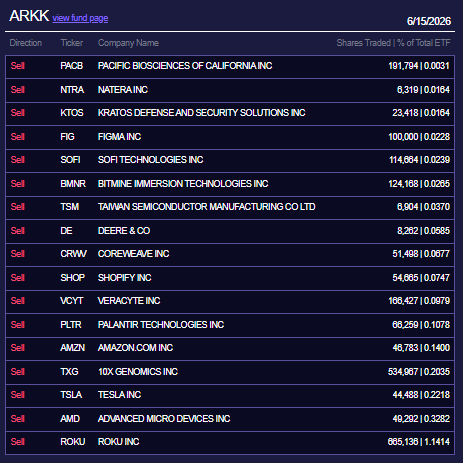Select the TXG ticker

pyautogui.click(x=69, y=372)
